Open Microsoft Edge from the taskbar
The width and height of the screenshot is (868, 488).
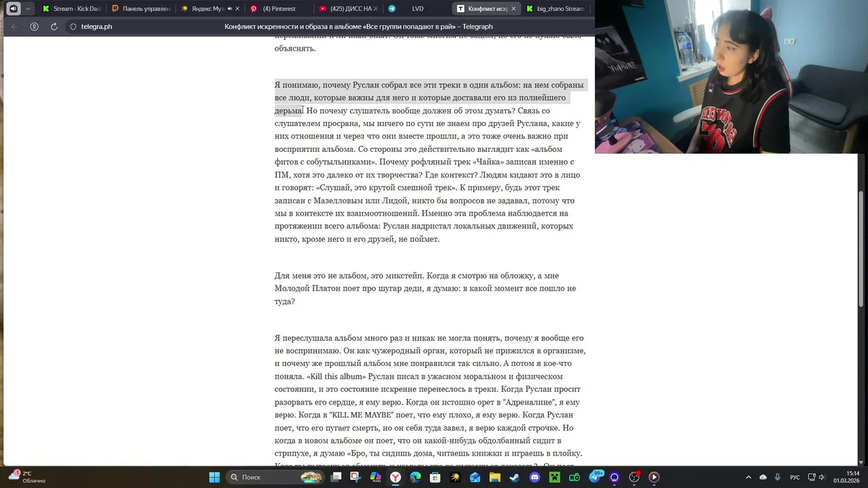click(415, 477)
